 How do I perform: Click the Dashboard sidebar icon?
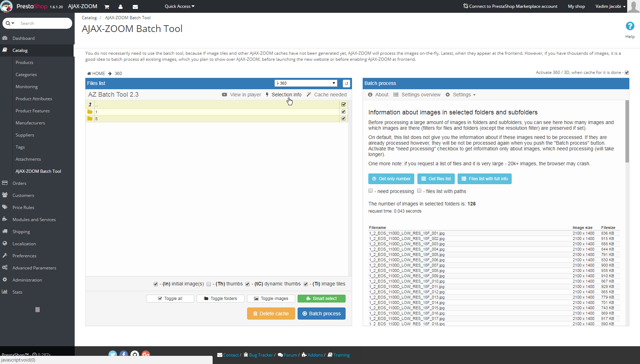coord(5,38)
